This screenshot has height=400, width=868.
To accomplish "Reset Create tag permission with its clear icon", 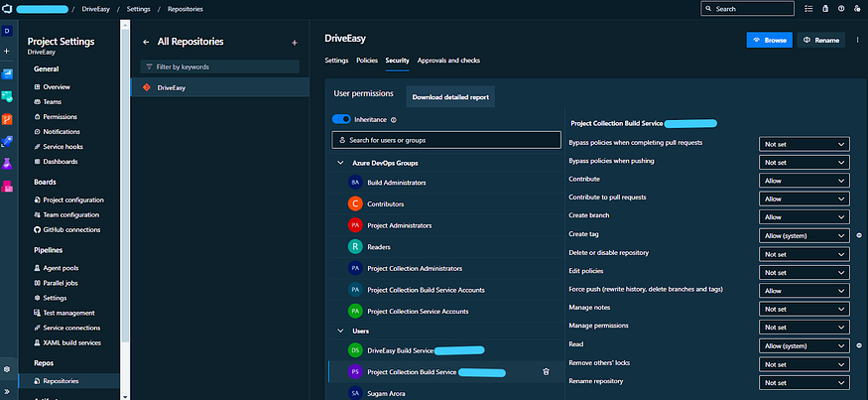I will pyautogui.click(x=859, y=235).
